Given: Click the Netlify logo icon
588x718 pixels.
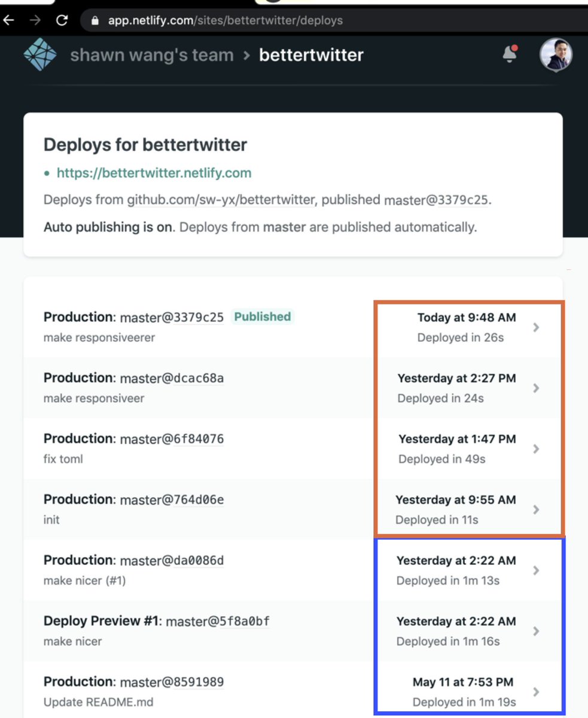Looking at the screenshot, I should click(39, 54).
